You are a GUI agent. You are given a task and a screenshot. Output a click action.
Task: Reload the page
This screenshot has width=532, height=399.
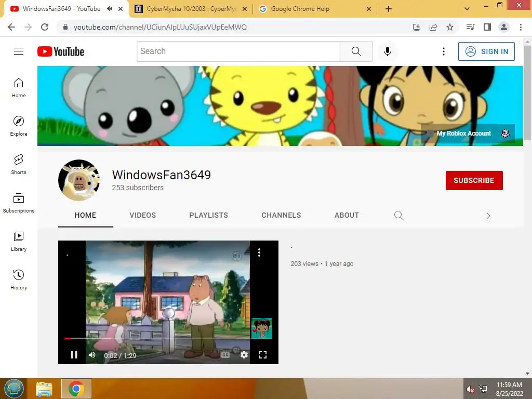coord(45,27)
